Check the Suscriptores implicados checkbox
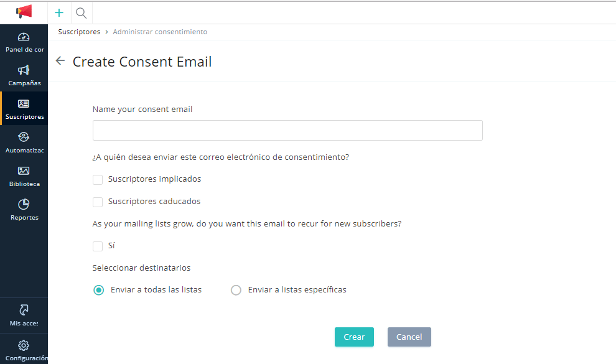616x364 pixels. [x=98, y=180]
